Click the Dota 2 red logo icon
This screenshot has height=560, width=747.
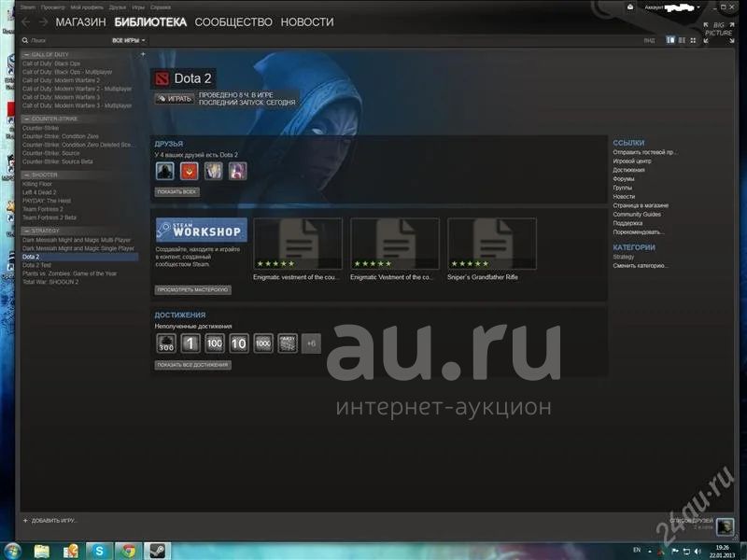click(162, 79)
